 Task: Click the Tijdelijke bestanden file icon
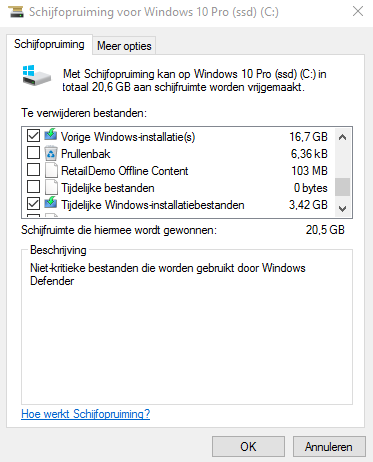pos(51,187)
